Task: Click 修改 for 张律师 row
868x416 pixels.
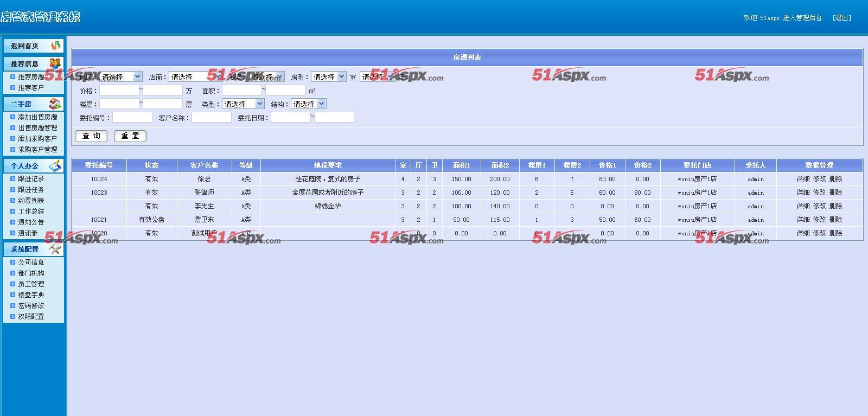Action: pyautogui.click(x=819, y=192)
